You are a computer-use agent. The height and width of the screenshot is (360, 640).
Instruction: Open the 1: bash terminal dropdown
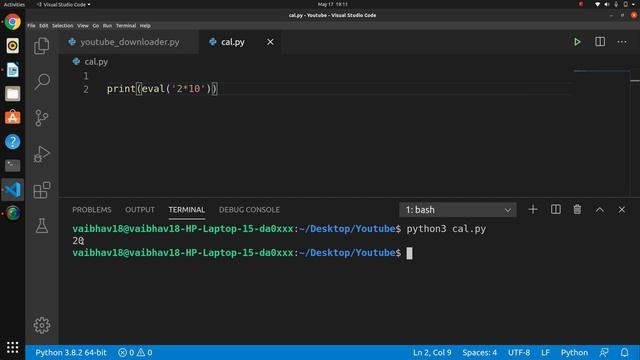coord(458,210)
